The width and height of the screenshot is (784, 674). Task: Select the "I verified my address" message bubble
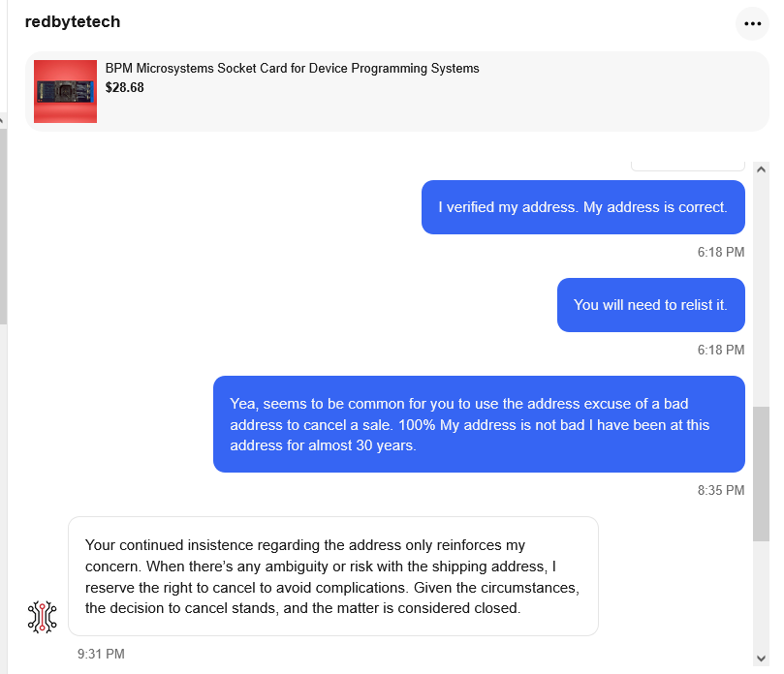pyautogui.click(x=583, y=207)
